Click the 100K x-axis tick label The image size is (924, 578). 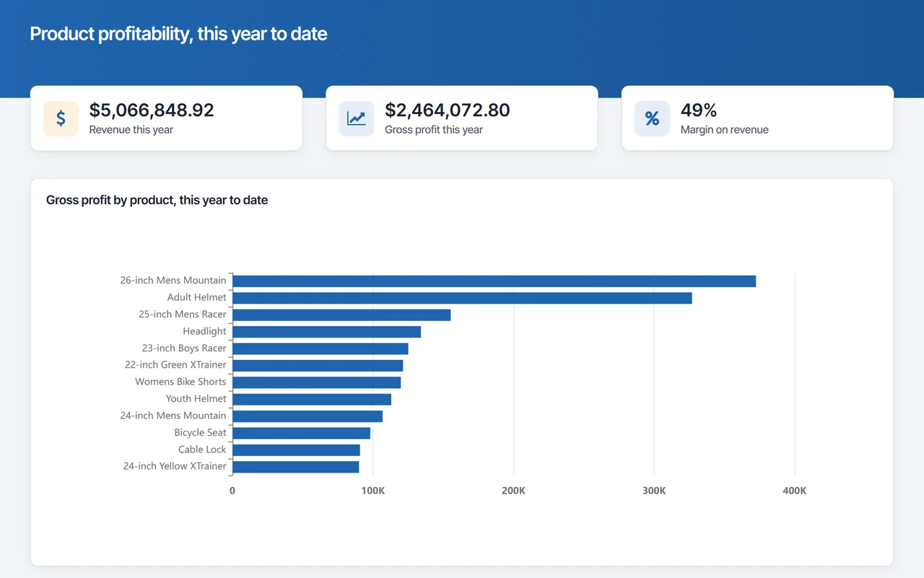point(373,491)
